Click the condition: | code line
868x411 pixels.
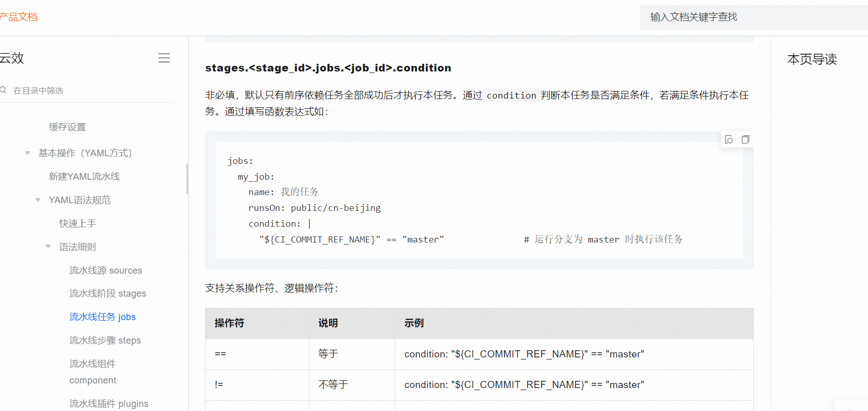[279, 224]
